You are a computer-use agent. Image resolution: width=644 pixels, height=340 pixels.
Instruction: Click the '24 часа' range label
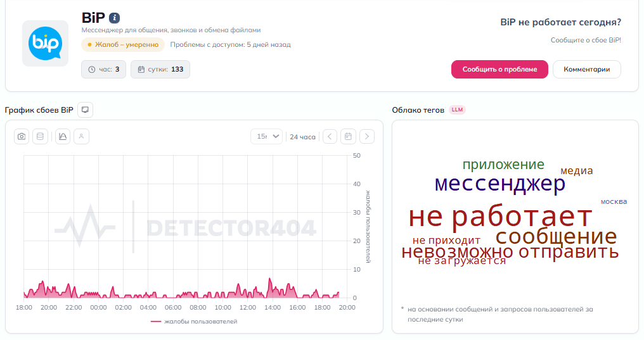[x=303, y=137]
